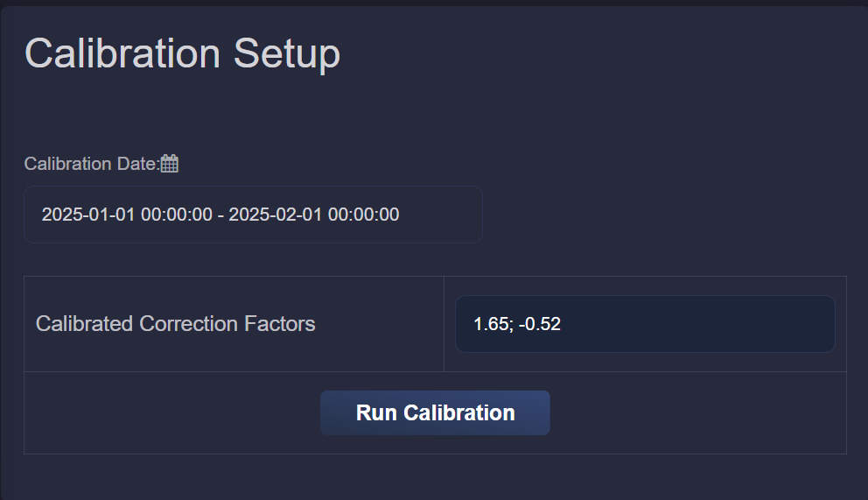Place cursor on start date 2025-01-01
Image resolution: width=868 pixels, height=500 pixels.
point(88,215)
